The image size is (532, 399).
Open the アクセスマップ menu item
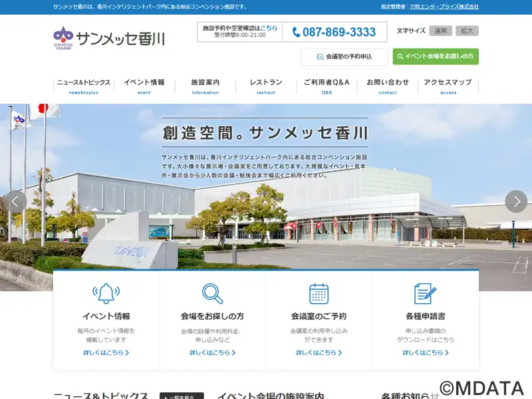tap(448, 86)
